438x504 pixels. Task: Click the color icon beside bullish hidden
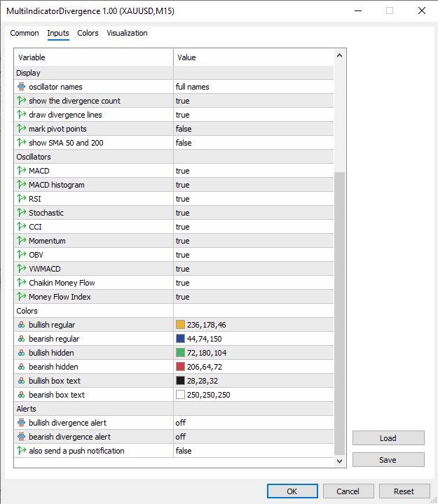[x=21, y=353]
